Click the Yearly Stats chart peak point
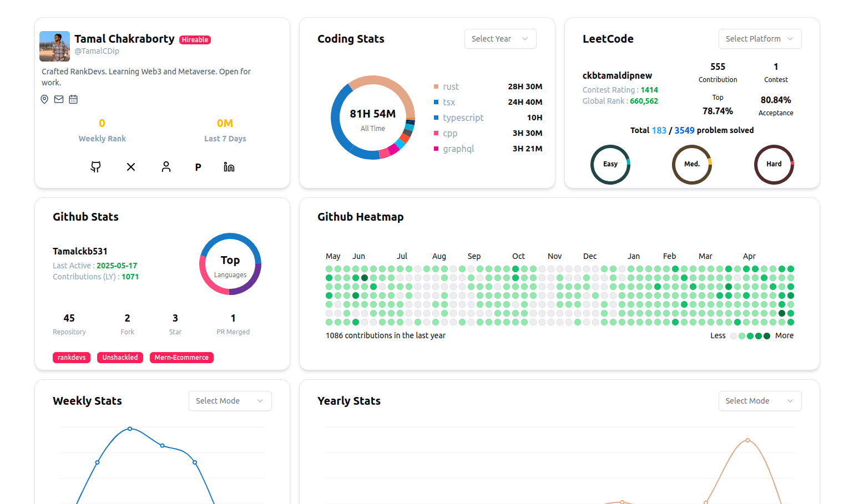854x504 pixels. [x=747, y=440]
